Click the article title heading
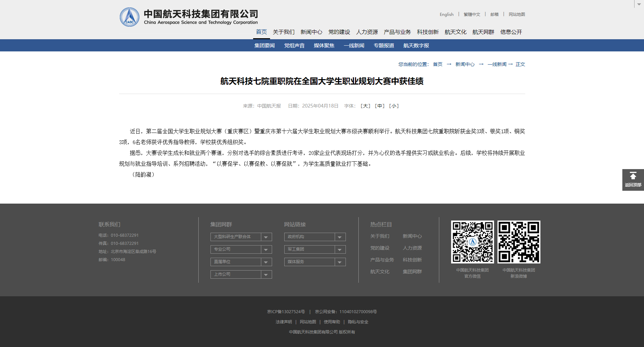The image size is (644, 347). (x=322, y=81)
